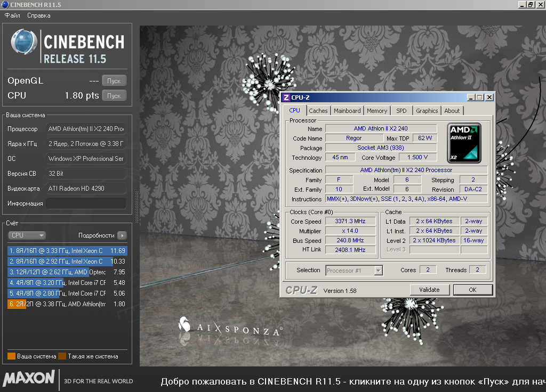Screen dimensions: 546x392
Task: Switch to the Caches tab in CPU-Z
Action: coord(318,111)
